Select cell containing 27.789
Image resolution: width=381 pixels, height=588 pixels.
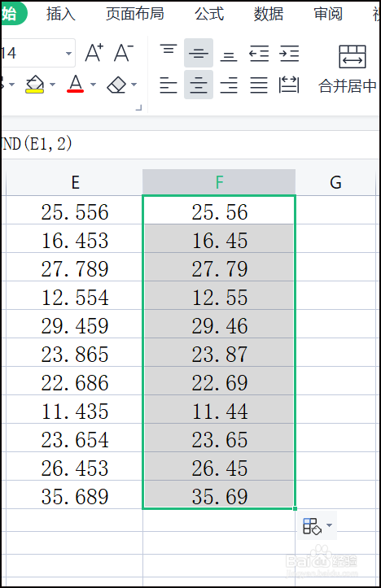click(x=75, y=268)
